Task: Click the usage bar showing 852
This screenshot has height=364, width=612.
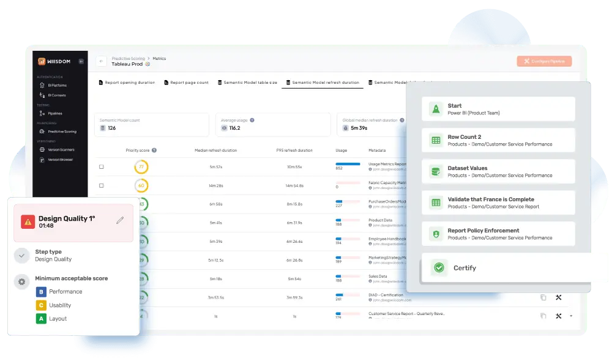Action: click(x=348, y=164)
